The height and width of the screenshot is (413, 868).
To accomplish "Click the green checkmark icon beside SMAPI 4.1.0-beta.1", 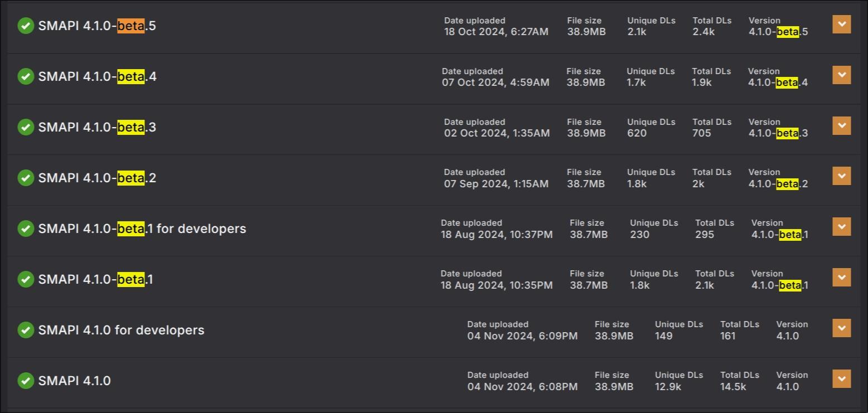I will click(26, 279).
